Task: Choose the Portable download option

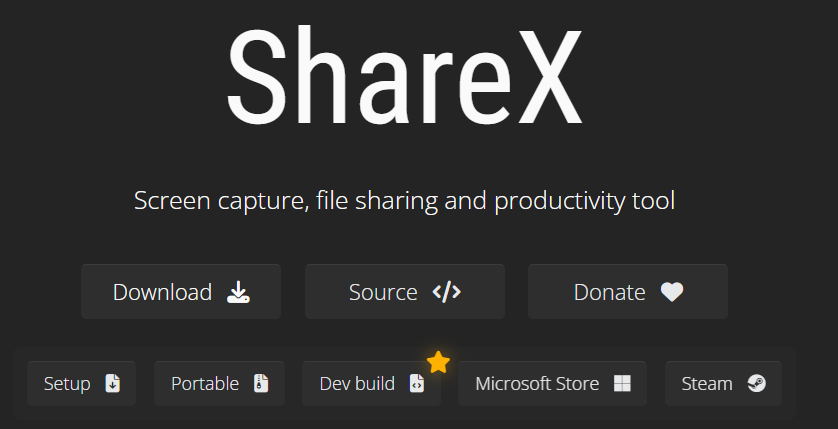Action: tap(220, 384)
